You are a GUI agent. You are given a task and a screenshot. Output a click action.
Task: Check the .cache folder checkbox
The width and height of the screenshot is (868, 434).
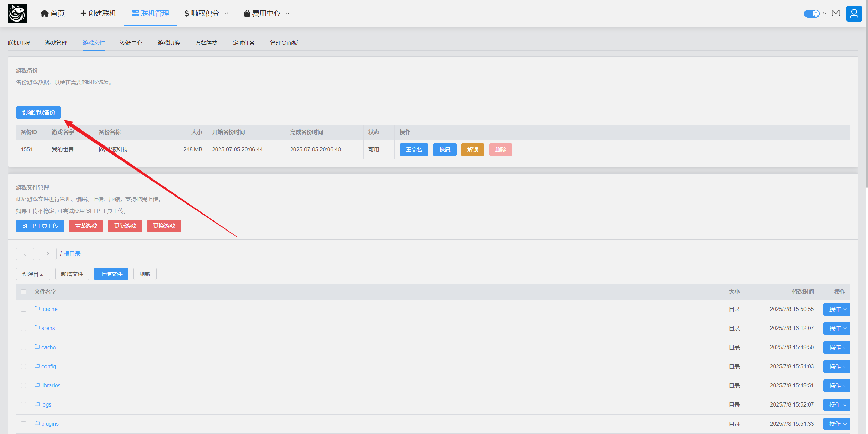pos(24,309)
